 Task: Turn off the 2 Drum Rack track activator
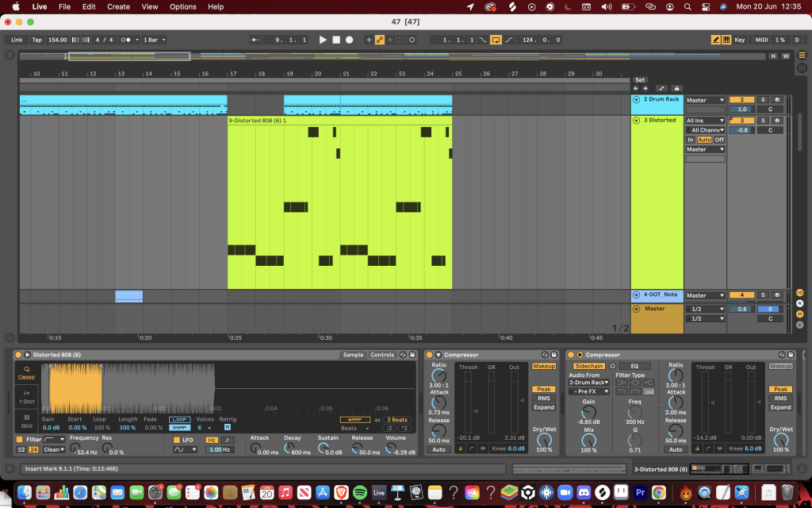click(x=741, y=100)
